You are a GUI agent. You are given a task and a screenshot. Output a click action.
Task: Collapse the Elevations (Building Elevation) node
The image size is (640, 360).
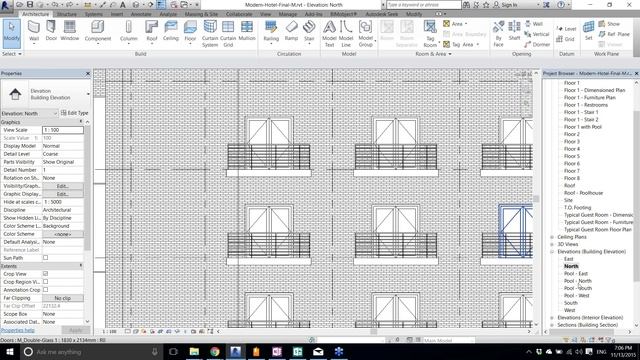(552, 252)
